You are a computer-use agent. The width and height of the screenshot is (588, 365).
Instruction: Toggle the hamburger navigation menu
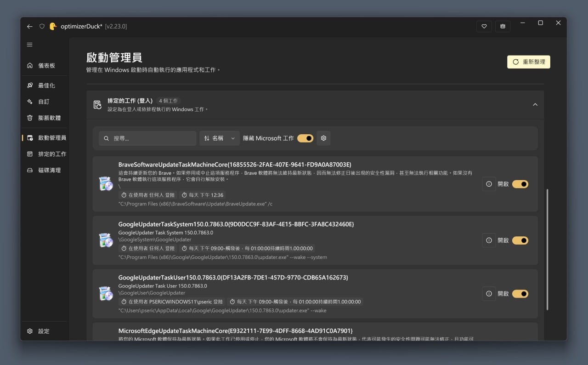pos(30,45)
